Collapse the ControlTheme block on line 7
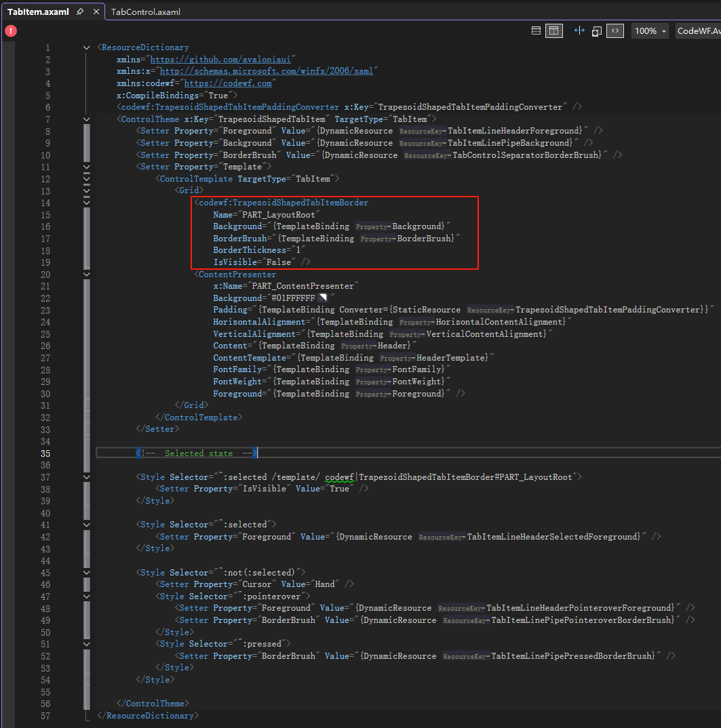721x728 pixels. pyautogui.click(x=86, y=119)
